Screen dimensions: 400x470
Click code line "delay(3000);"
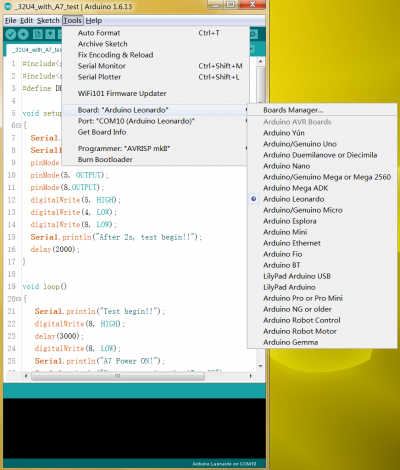click(59, 336)
